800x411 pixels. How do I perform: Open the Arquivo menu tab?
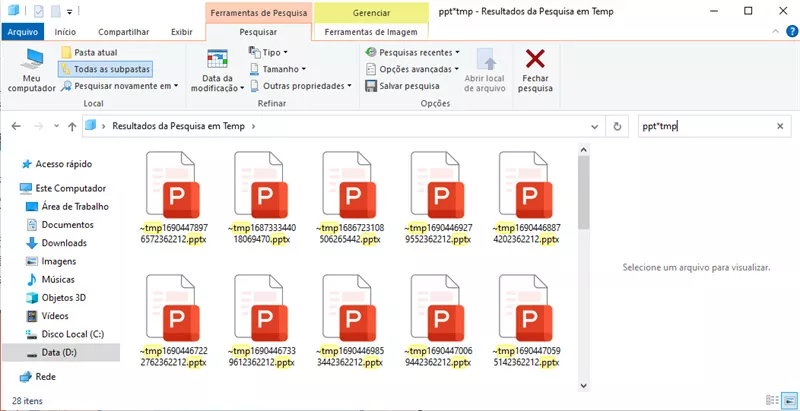[x=22, y=32]
